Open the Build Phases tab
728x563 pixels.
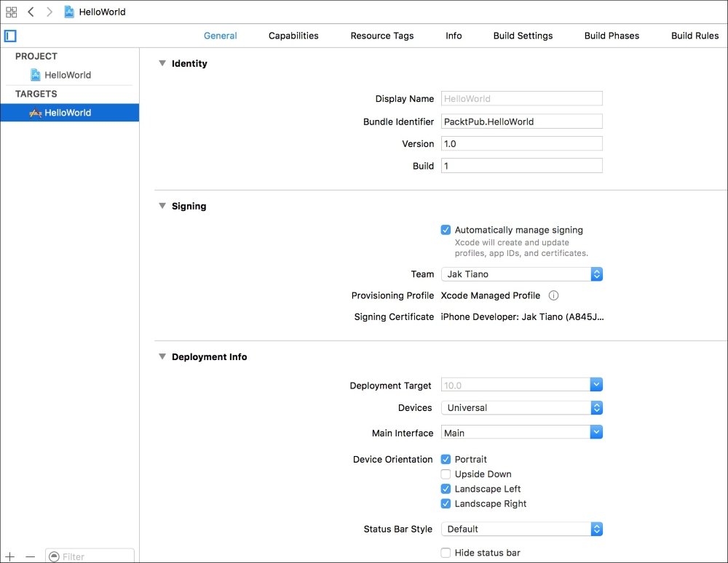[612, 36]
